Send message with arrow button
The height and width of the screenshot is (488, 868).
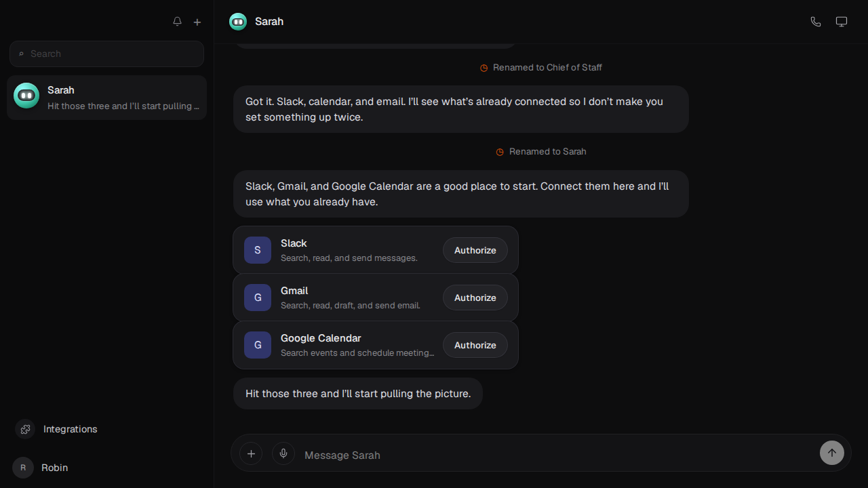pyautogui.click(x=832, y=453)
